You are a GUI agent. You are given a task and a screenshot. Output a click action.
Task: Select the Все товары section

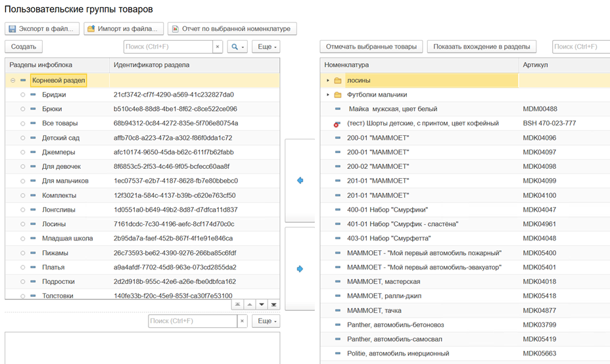[60, 124]
